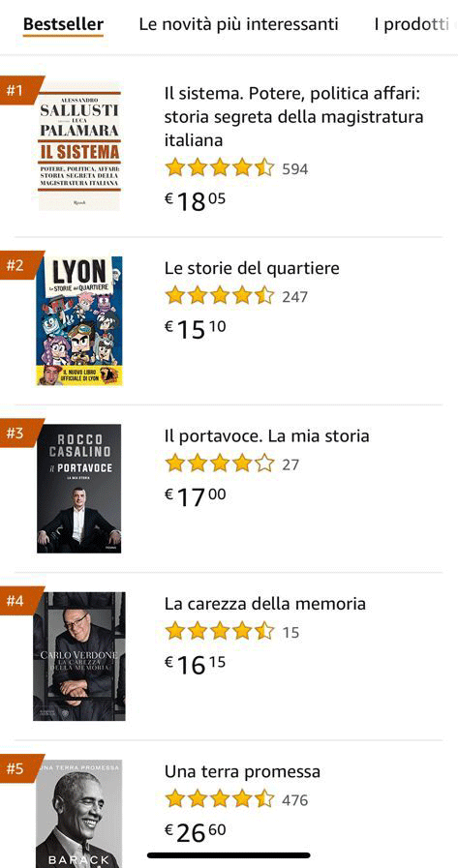Open the Bestseller tab

(63, 24)
